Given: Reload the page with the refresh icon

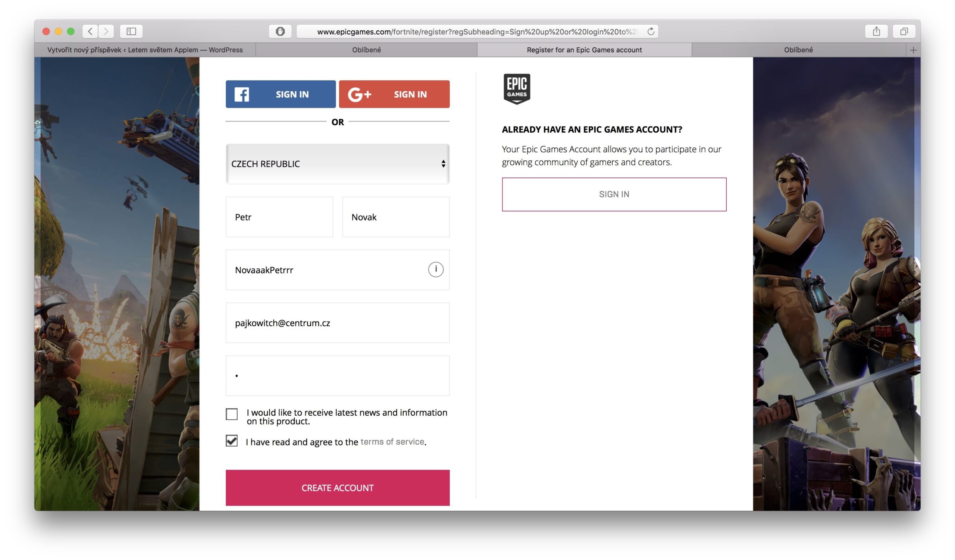Looking at the screenshot, I should tap(651, 31).
